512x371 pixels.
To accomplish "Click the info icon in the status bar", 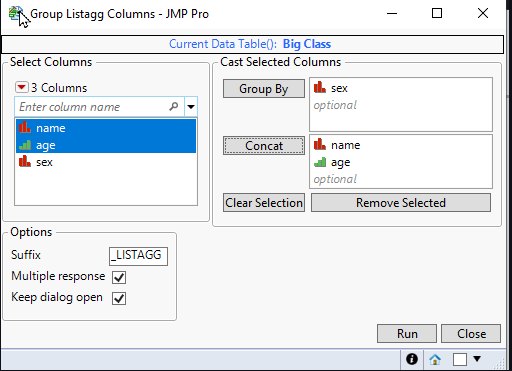I will coord(412,359).
